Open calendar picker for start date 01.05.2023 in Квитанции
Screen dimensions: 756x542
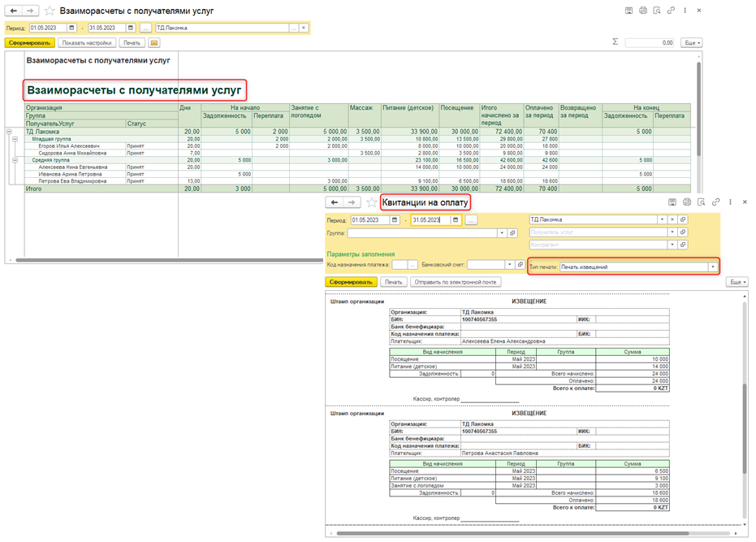pyautogui.click(x=395, y=220)
